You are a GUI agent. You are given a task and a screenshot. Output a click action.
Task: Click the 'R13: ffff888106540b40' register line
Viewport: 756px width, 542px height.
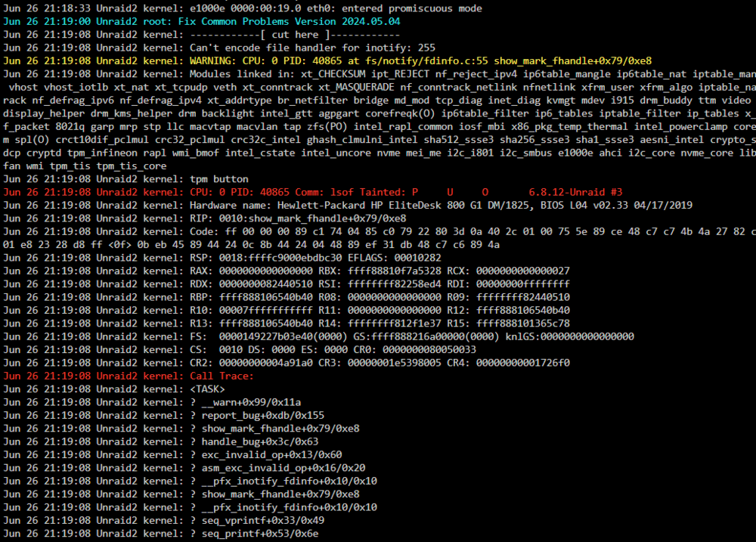coord(287,323)
